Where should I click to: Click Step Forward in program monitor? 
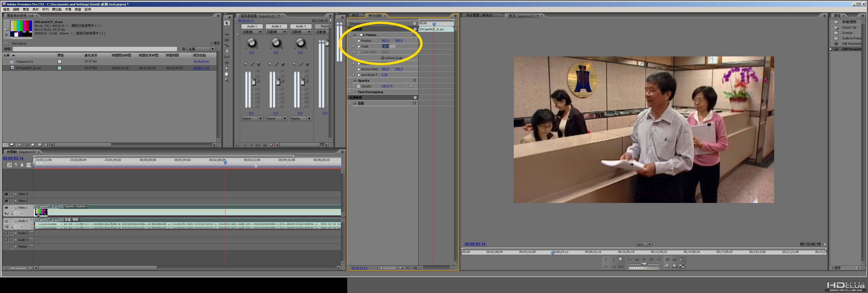pyautogui.click(x=651, y=259)
